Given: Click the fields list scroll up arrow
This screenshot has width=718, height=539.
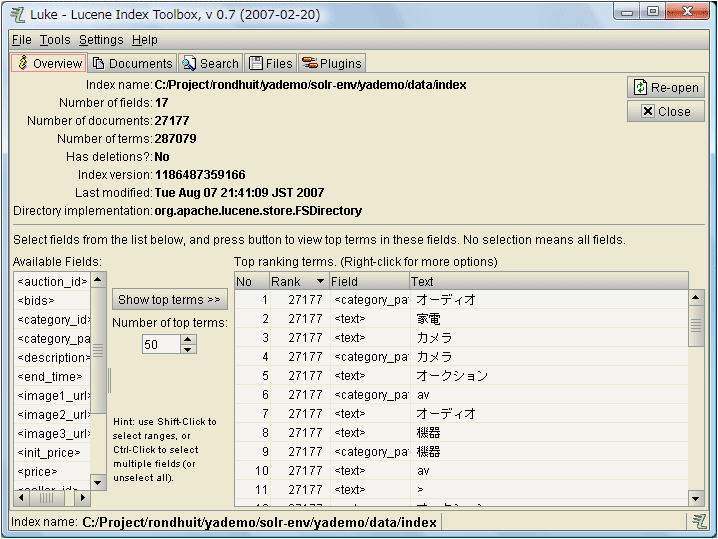Looking at the screenshot, I should point(98,279).
